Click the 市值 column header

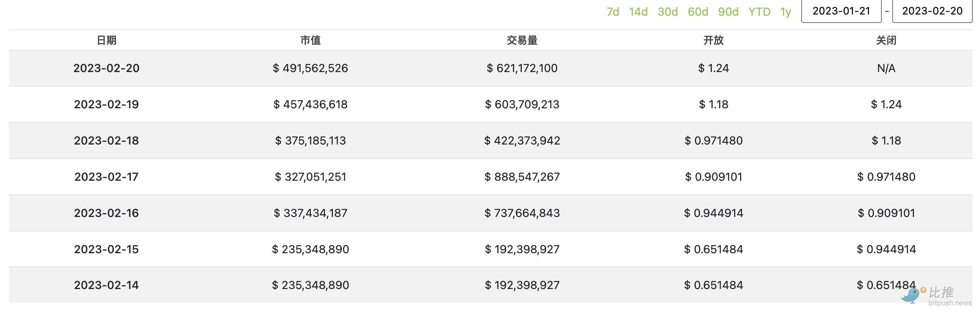(310, 40)
